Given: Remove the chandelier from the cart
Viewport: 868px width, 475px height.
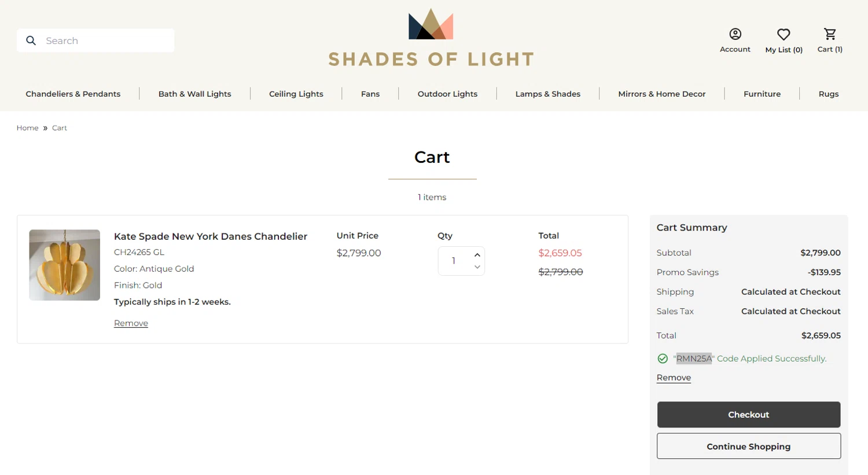Looking at the screenshot, I should [x=131, y=323].
